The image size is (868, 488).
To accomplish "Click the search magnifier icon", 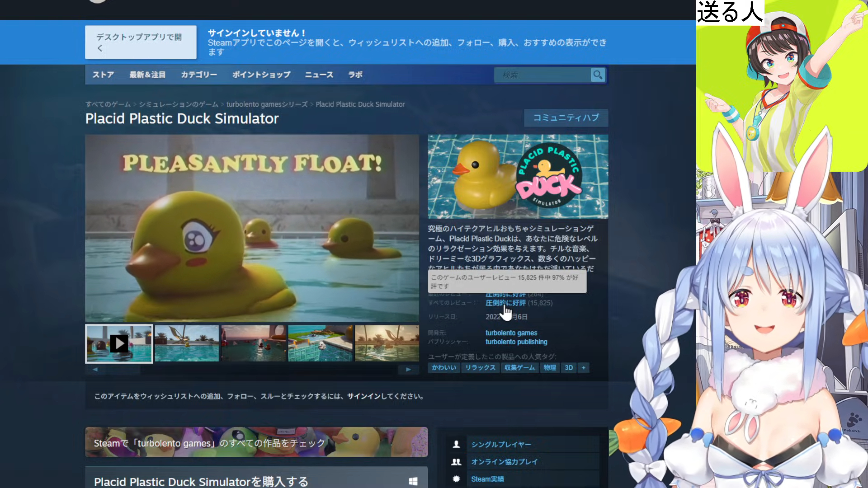I will click(x=598, y=75).
